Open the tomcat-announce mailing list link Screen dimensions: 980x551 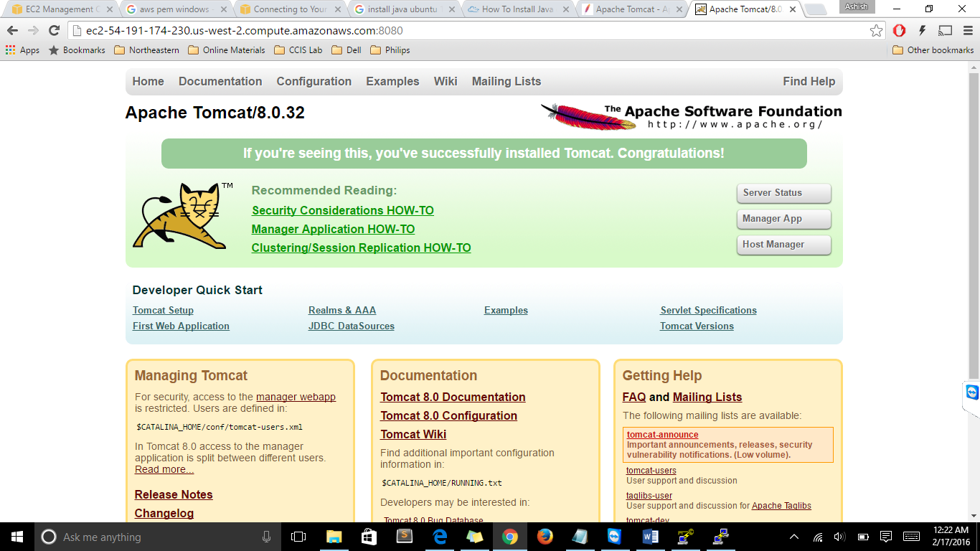(662, 435)
